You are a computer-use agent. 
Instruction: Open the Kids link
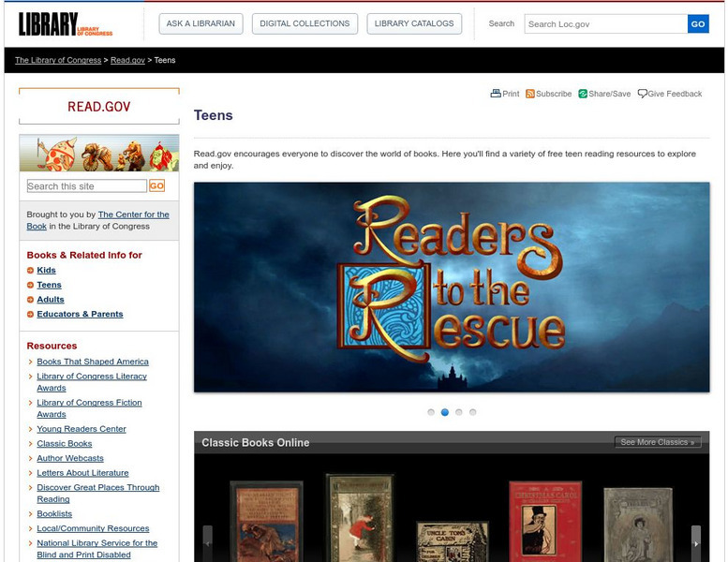46,270
